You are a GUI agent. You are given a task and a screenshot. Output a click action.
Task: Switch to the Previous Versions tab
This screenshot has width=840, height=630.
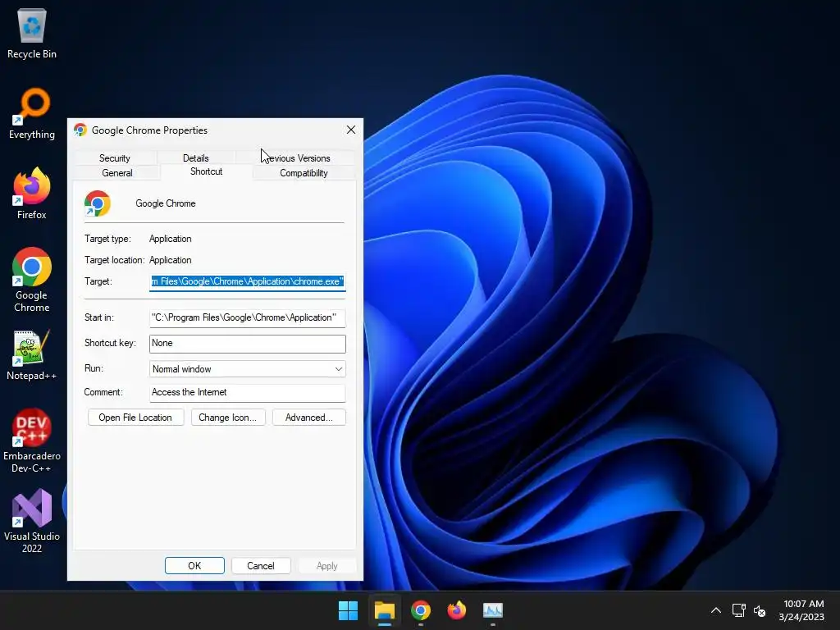(x=297, y=158)
